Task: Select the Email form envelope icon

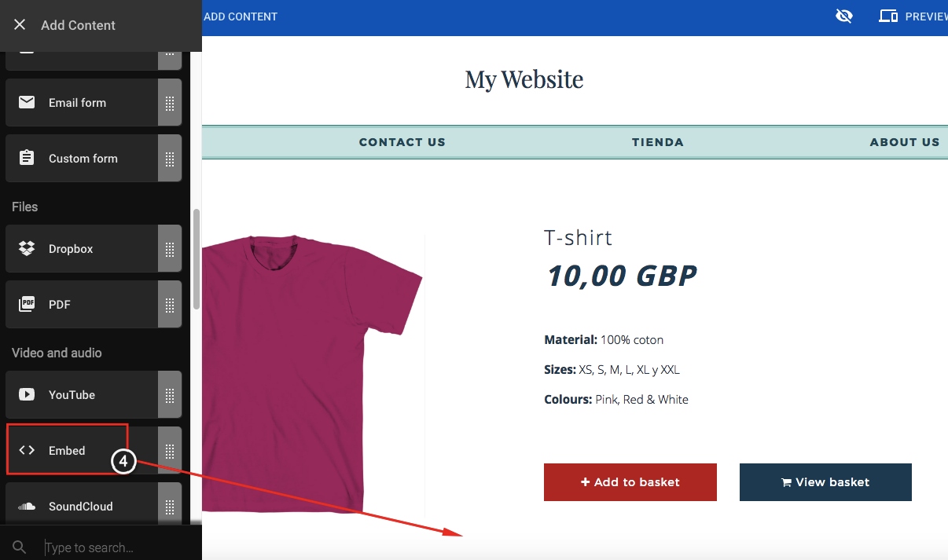Action: click(x=27, y=102)
